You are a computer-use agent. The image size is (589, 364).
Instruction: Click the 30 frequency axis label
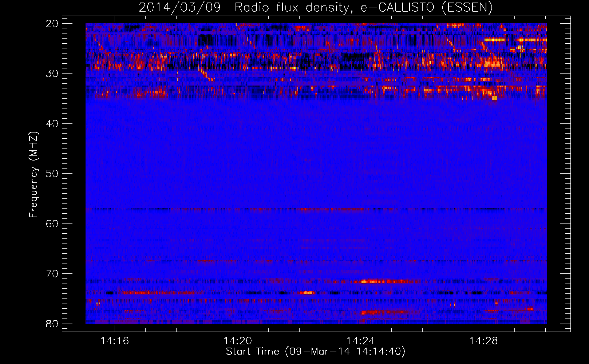pos(52,74)
